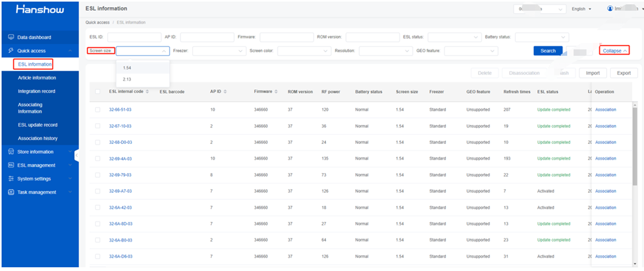The width and height of the screenshot is (644, 271).
Task: Open Data dashboard in the sidebar
Action: (x=39, y=37)
